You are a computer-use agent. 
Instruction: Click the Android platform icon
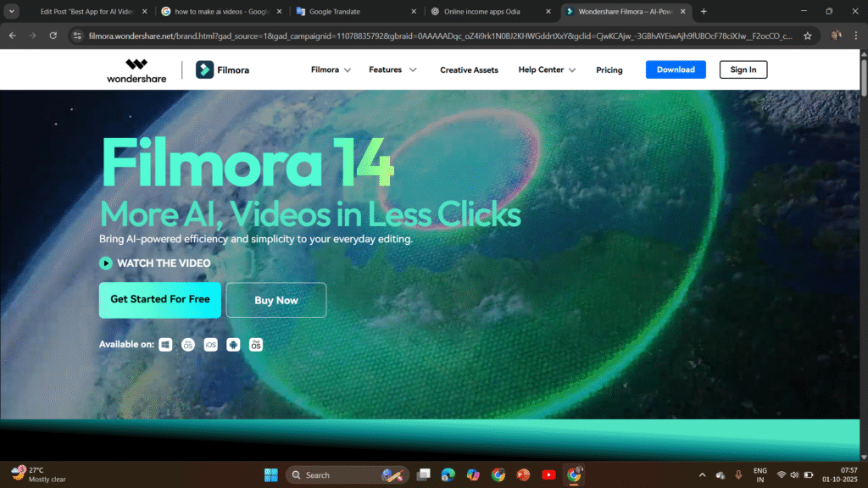[x=233, y=345]
